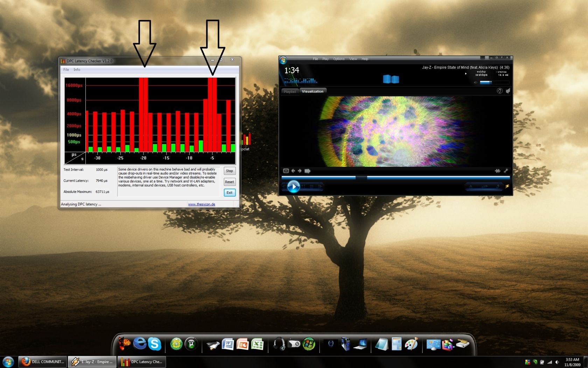Open the defragmenter blocks dock icon
Screen dimensions: 588x368
(x=448, y=345)
